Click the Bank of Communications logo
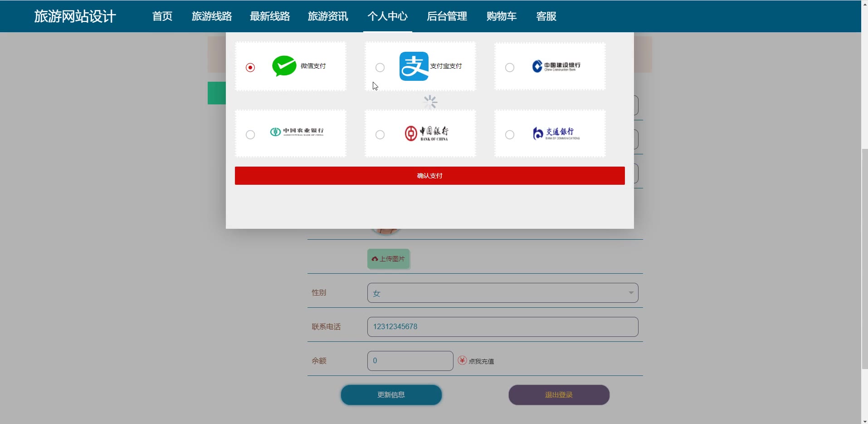868x424 pixels. (x=556, y=133)
